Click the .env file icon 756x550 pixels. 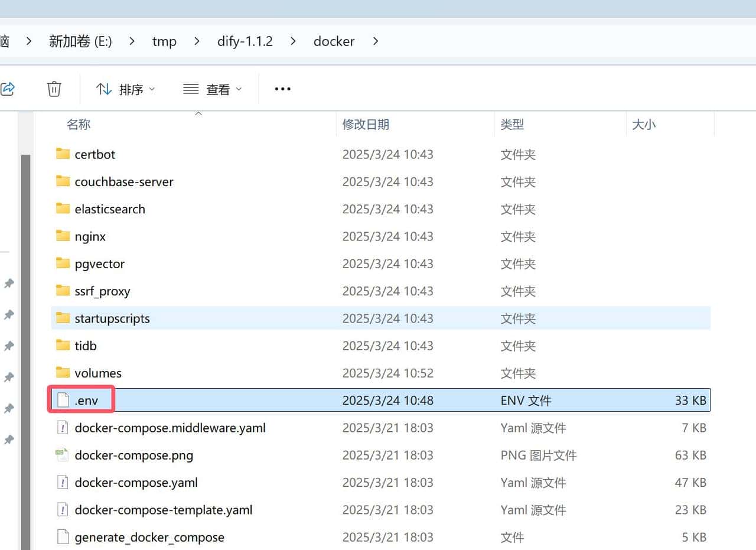[63, 399]
